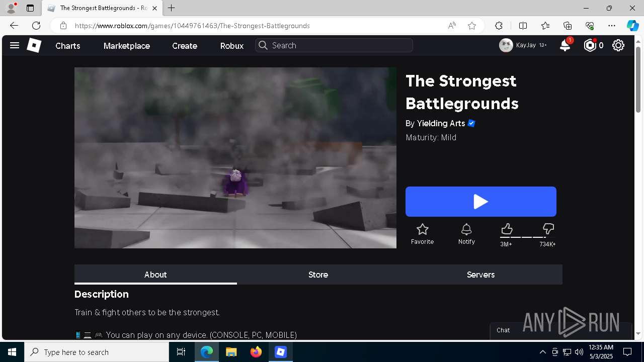Screen dimensions: 644x362
Task: Toggle split screen view
Action: coord(523,26)
